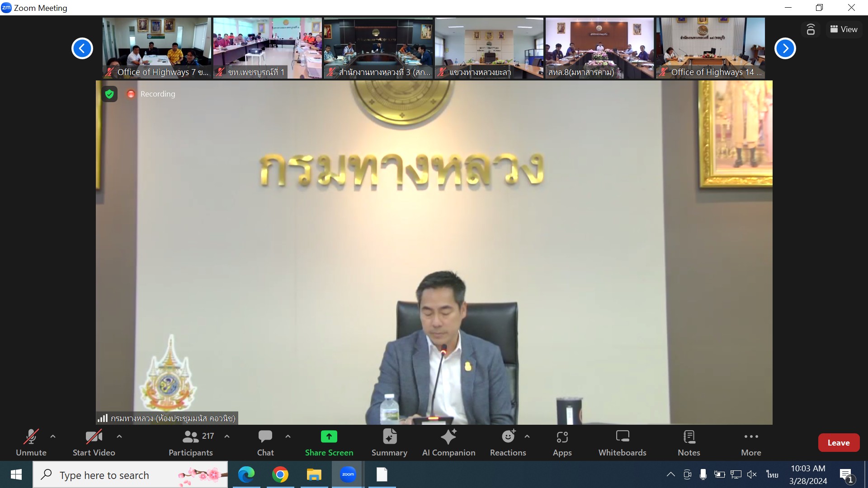The width and height of the screenshot is (868, 488).
Task: Leave the meeting
Action: pyautogui.click(x=838, y=443)
